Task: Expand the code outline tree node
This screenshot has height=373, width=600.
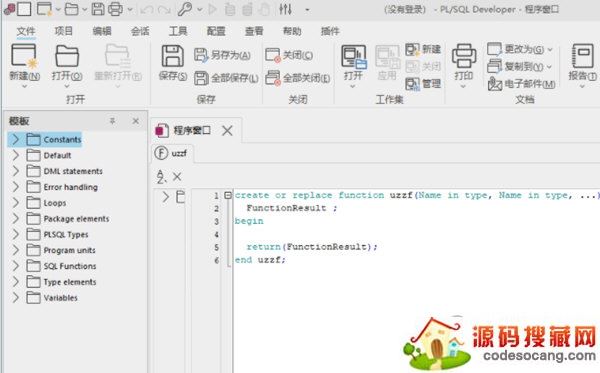Action: tap(165, 197)
